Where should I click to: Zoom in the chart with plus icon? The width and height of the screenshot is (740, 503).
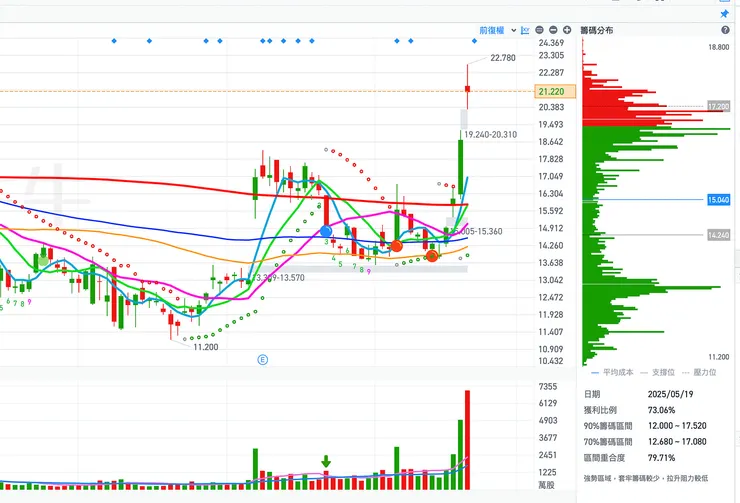click(x=567, y=30)
